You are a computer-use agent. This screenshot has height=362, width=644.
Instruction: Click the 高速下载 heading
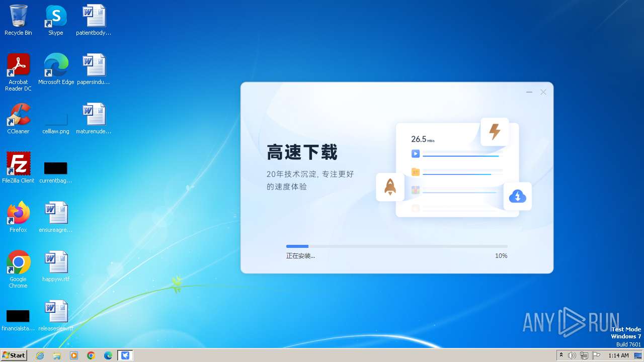(x=302, y=152)
